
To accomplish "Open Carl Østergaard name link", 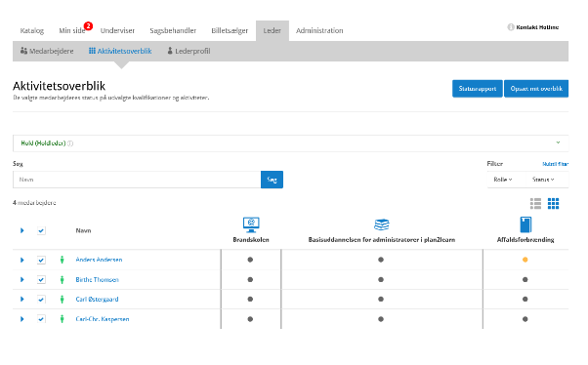I will coord(97,299).
